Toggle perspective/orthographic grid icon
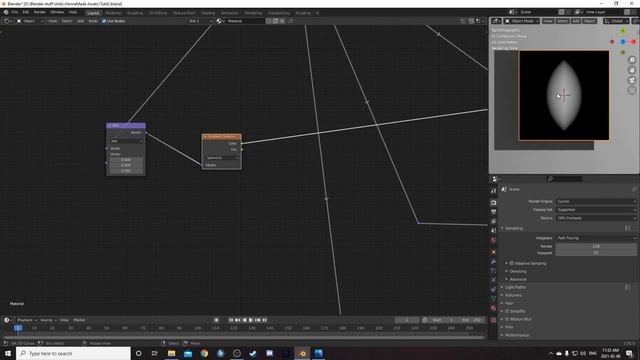The image size is (640, 360). pyautogui.click(x=632, y=91)
